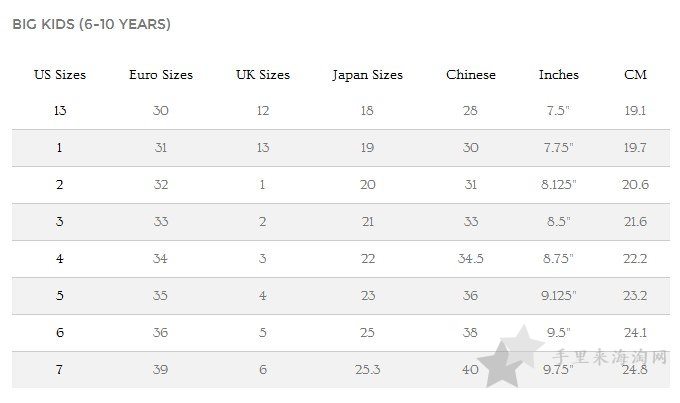This screenshot has width=680, height=403.
Task: Click the UK Sizes column header
Action: (x=263, y=75)
